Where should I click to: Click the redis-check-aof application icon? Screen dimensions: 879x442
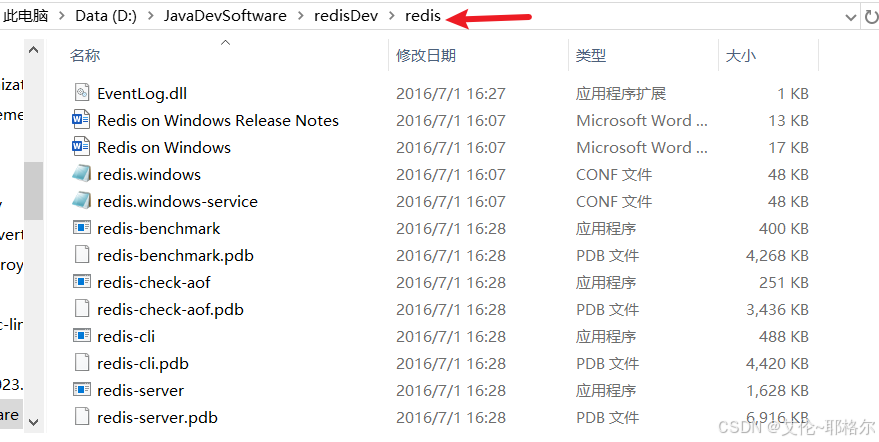[x=82, y=282]
